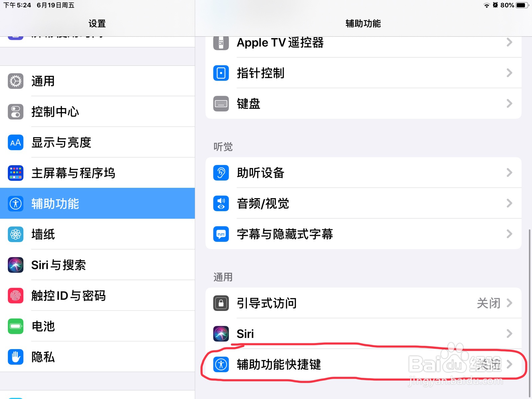This screenshot has height=399, width=532.
Task: Click the 隐私 hand icon
Action: [x=15, y=356]
